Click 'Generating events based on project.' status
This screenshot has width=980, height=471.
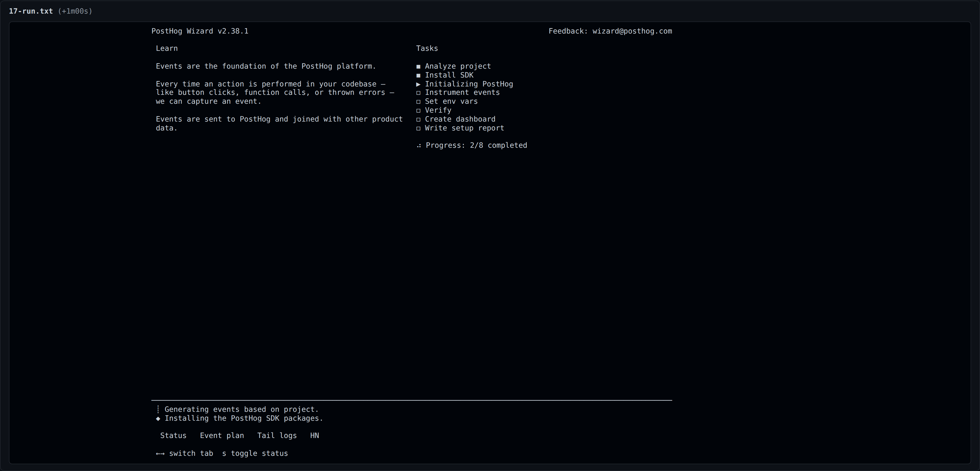[242, 409]
